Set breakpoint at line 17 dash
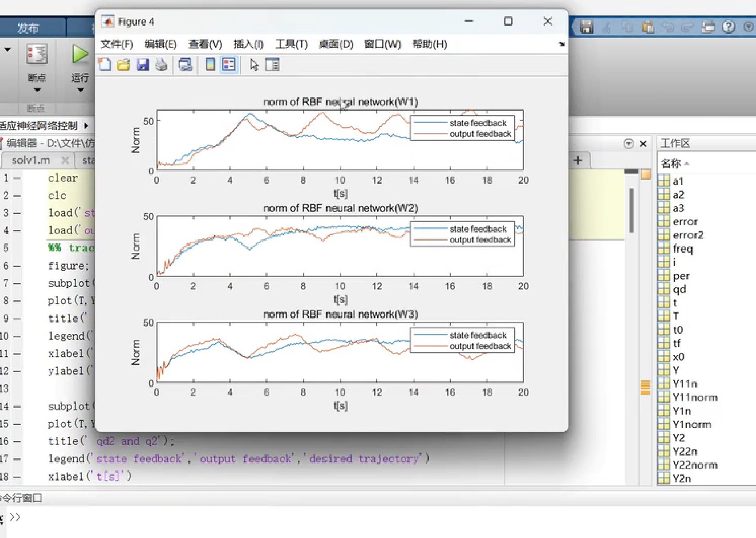Image resolution: width=756 pixels, height=538 pixels. [17, 459]
